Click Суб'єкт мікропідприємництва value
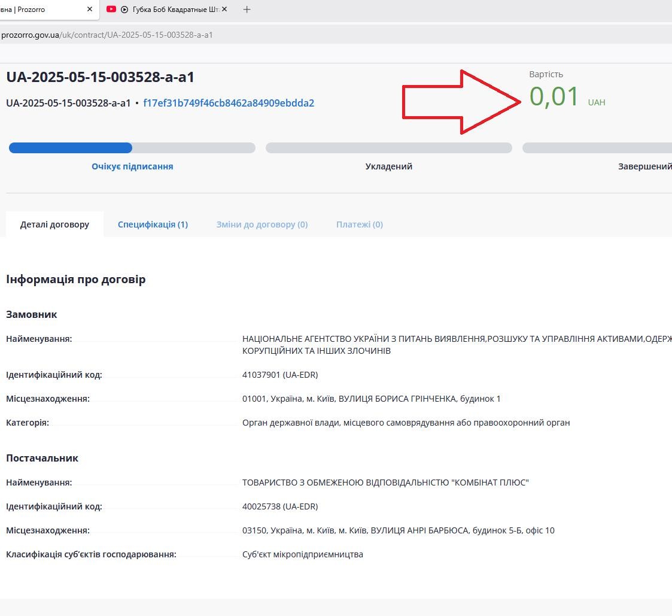 (x=303, y=554)
